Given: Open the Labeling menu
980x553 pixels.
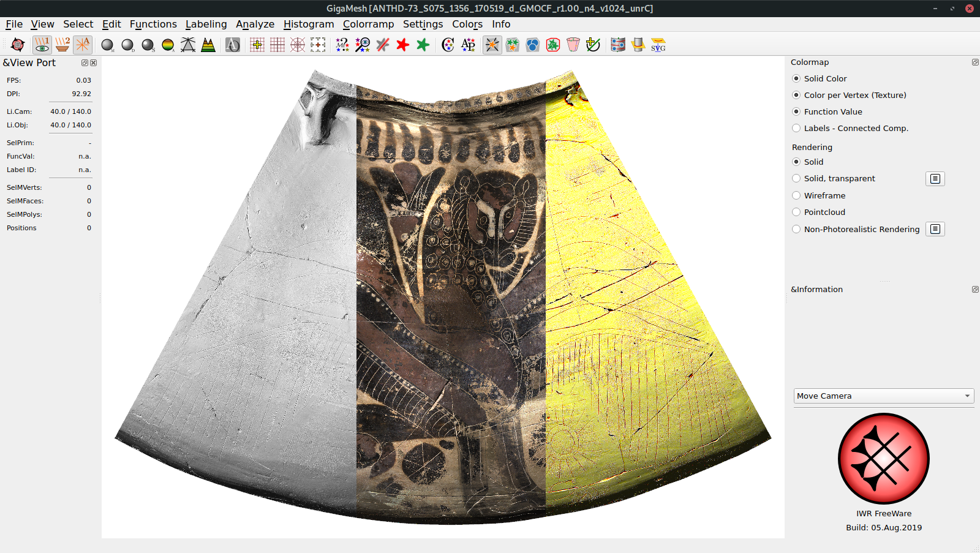Looking at the screenshot, I should 206,24.
